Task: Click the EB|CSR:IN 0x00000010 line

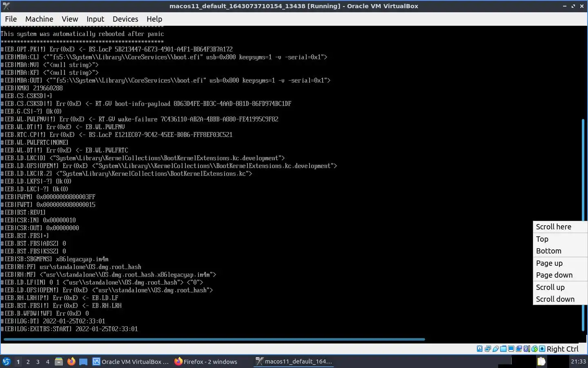Action: [x=38, y=220]
